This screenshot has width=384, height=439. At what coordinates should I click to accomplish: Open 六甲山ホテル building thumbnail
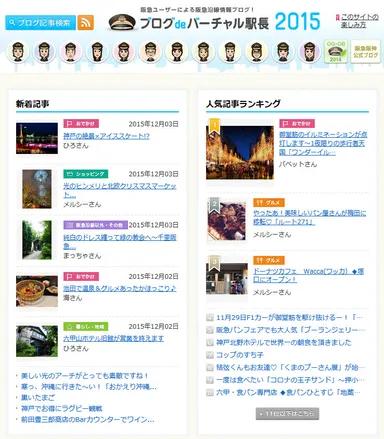[37, 341]
